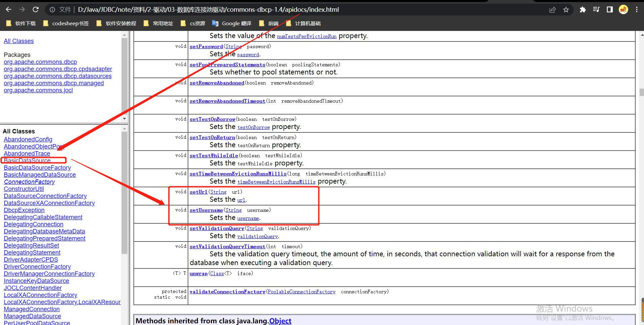
Task: Click the browser forward arrow
Action: [22, 9]
